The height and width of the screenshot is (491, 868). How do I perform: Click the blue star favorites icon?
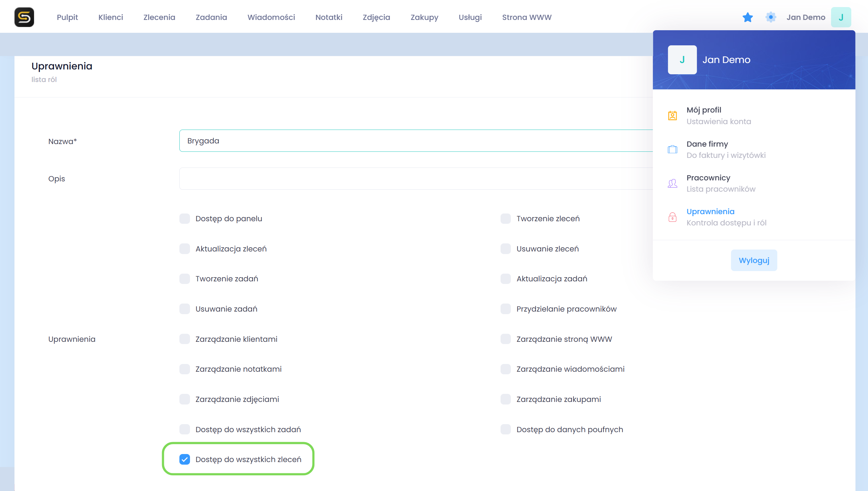[x=747, y=17]
